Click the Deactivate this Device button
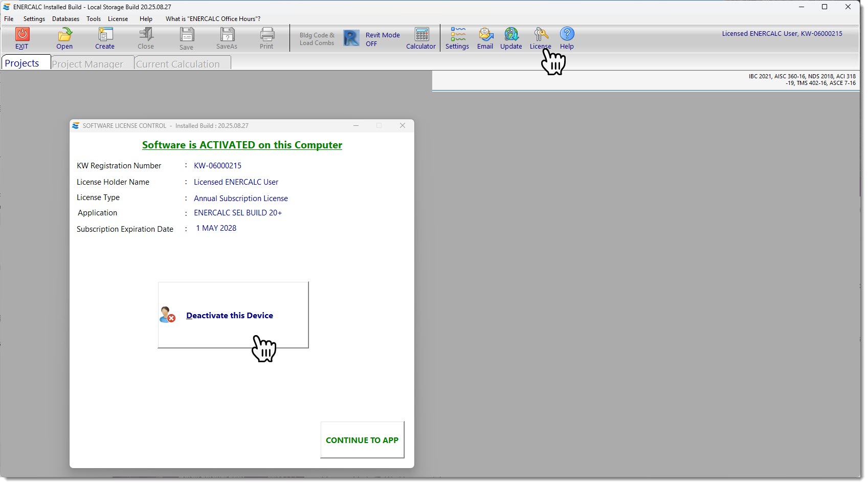This screenshot has width=868, height=485. click(233, 315)
